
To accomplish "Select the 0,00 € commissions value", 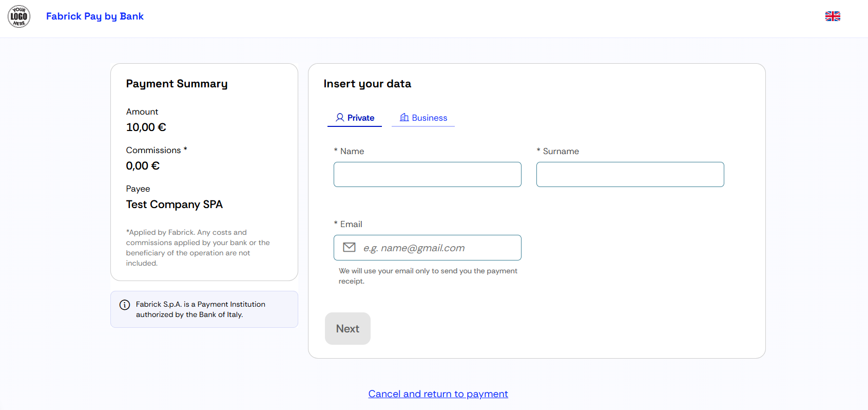I will click(143, 166).
